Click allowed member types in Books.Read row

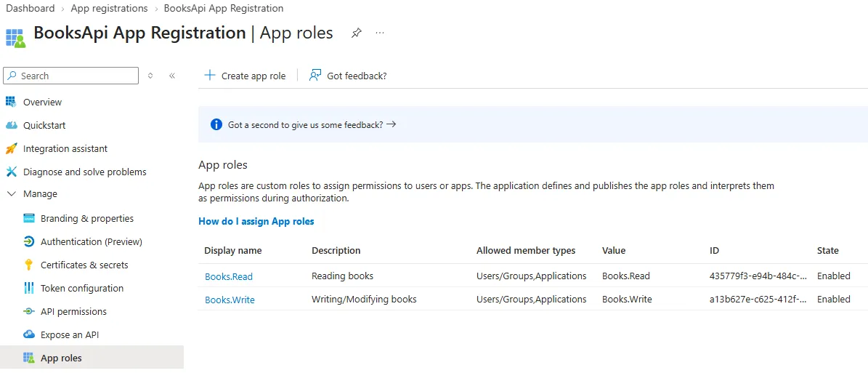(532, 276)
